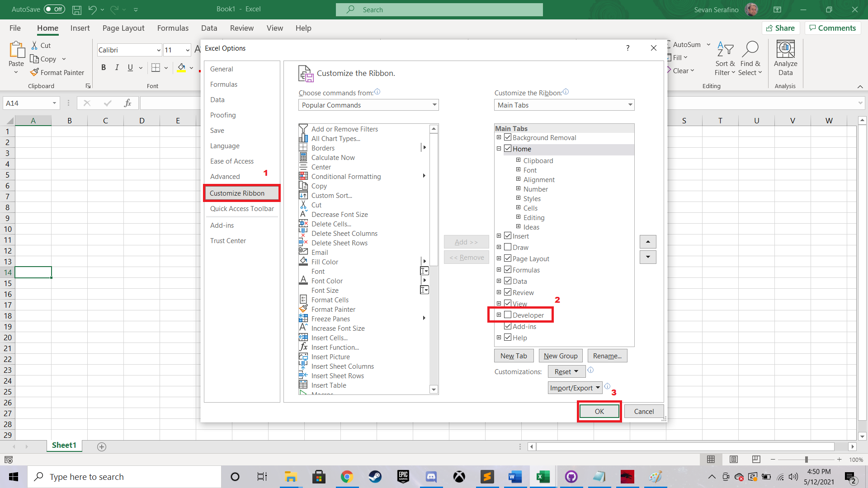Select Advanced options category
Screen dimensions: 868x488
coord(225,177)
